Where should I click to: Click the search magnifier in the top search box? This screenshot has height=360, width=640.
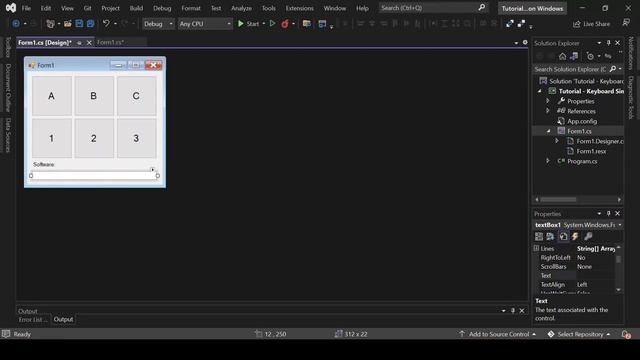point(482,7)
